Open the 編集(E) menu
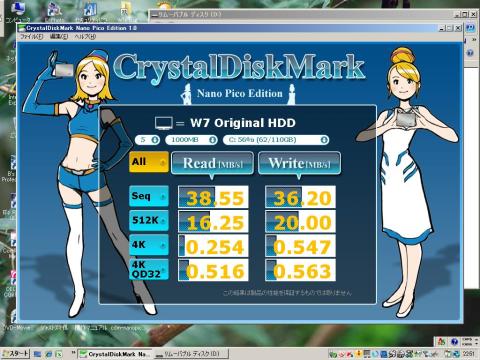Viewport: 480px width, 360px height. pos(59,37)
